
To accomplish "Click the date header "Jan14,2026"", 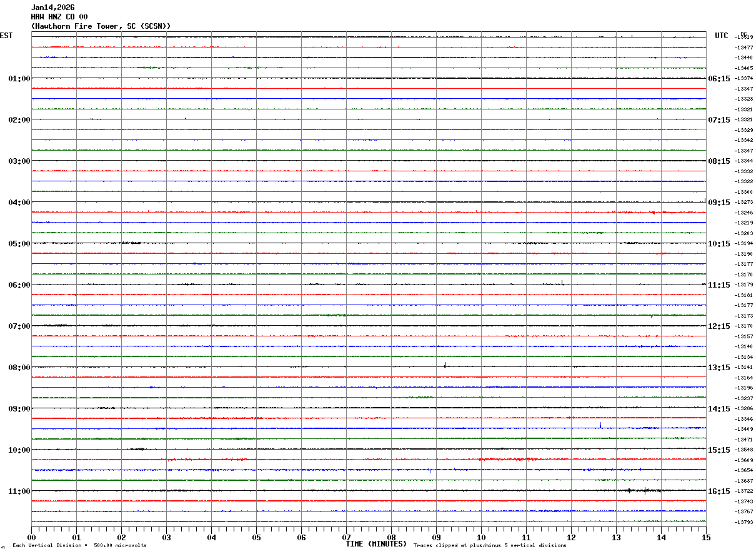I will (x=52, y=8).
